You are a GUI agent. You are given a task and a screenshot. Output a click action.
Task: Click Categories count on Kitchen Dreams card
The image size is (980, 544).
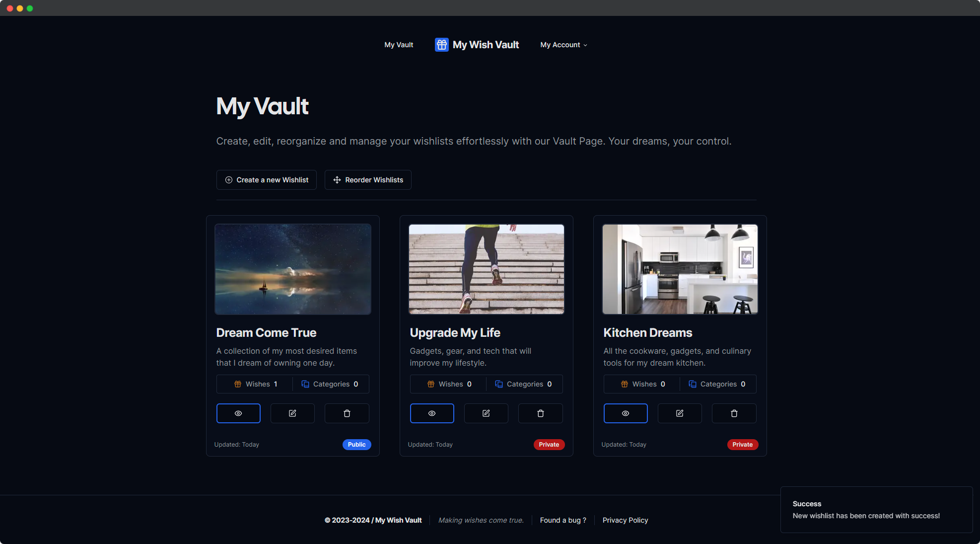717,384
